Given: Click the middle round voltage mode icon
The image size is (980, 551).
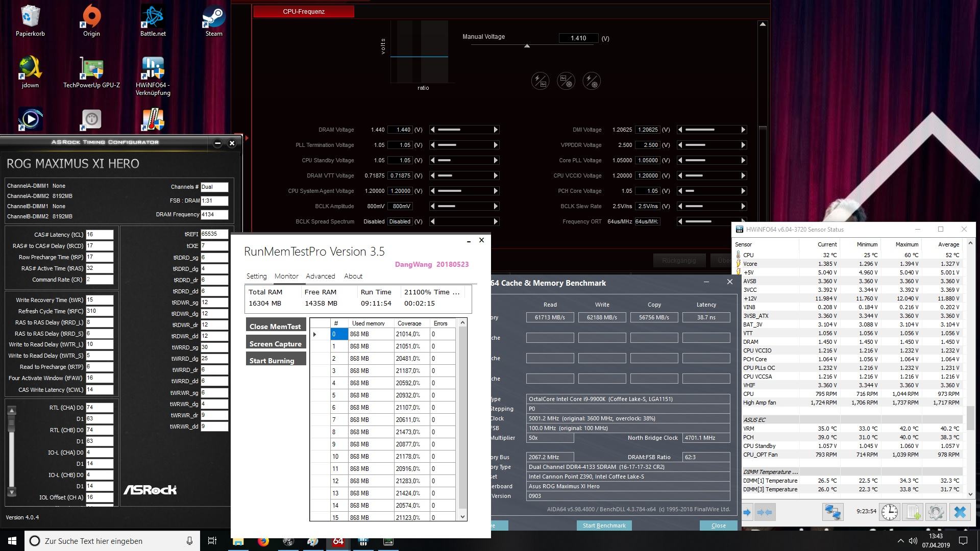Looking at the screenshot, I should click(x=566, y=81).
